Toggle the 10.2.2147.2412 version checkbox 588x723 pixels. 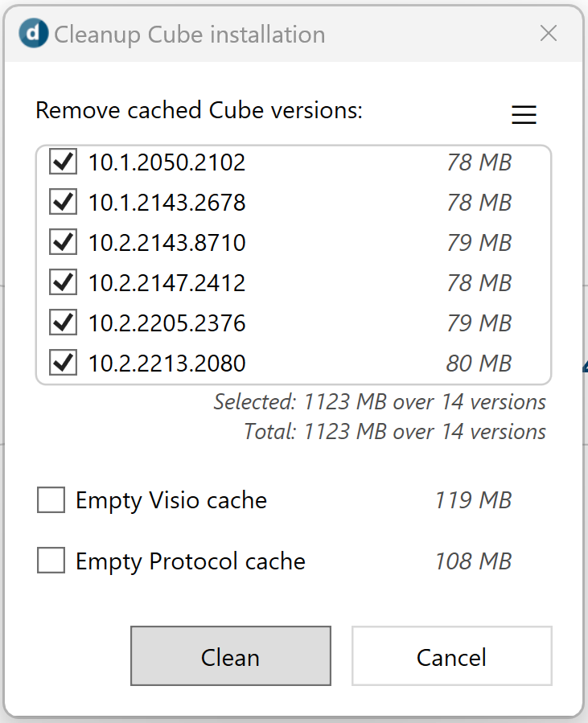tap(64, 282)
